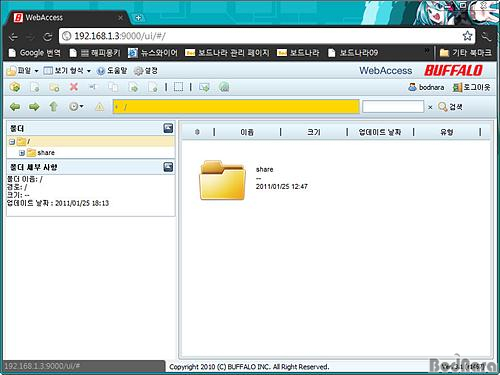Open the 파일 menu
Viewport: 500px width, 375px height.
click(x=23, y=71)
